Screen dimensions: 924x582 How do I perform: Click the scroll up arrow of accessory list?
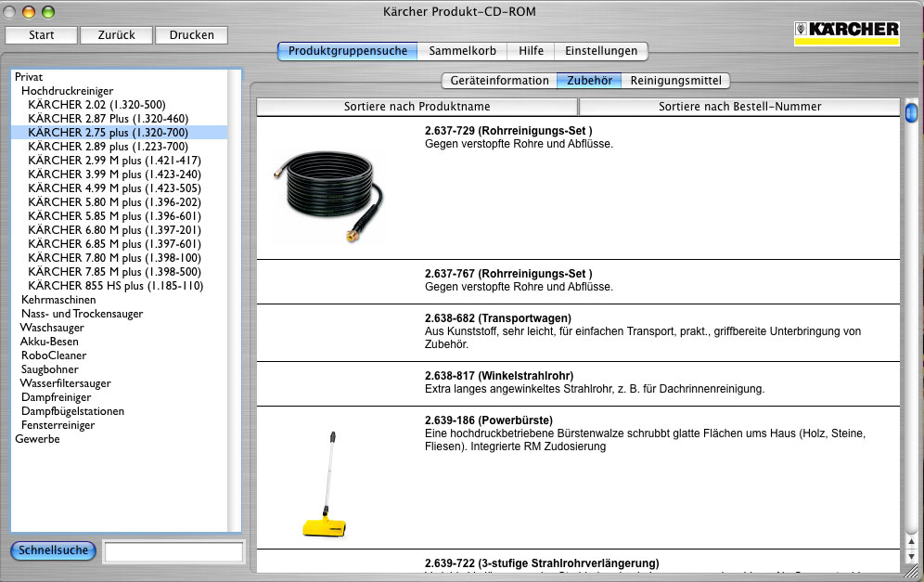[x=911, y=542]
